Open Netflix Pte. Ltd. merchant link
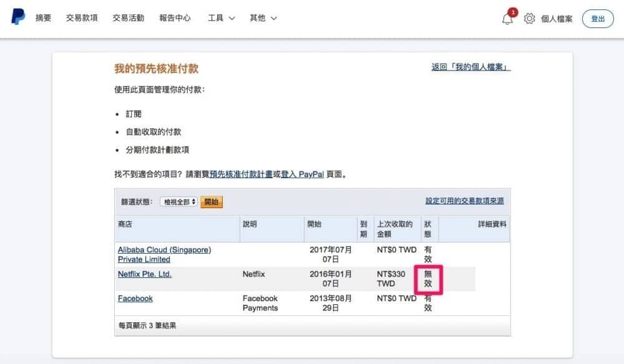 pos(145,274)
